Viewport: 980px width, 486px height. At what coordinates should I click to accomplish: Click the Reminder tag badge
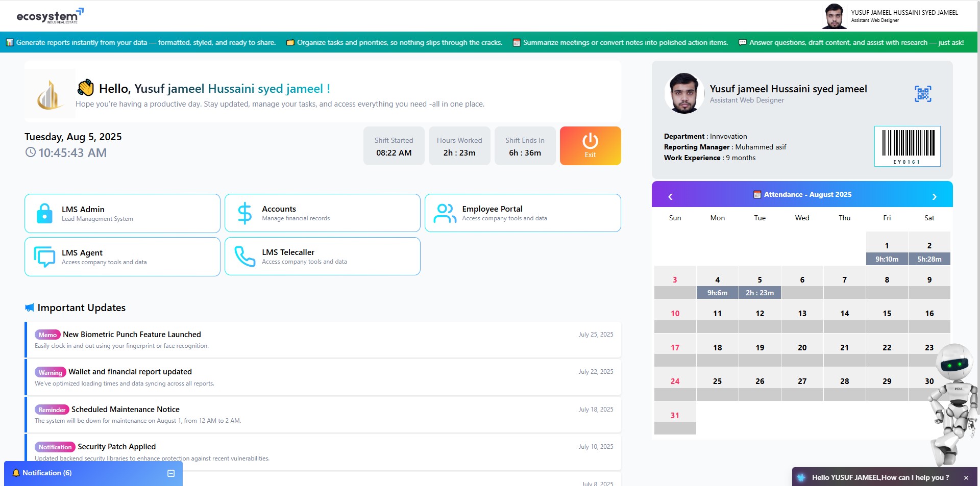click(x=52, y=410)
